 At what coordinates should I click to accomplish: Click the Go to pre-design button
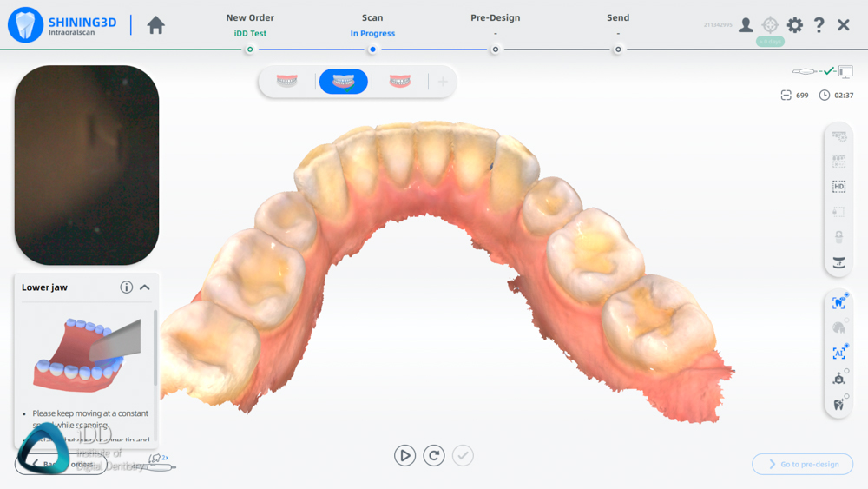(802, 465)
